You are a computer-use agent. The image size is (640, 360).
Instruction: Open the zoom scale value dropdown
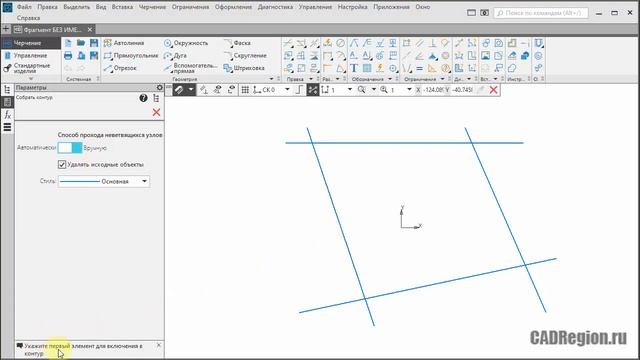(409, 90)
